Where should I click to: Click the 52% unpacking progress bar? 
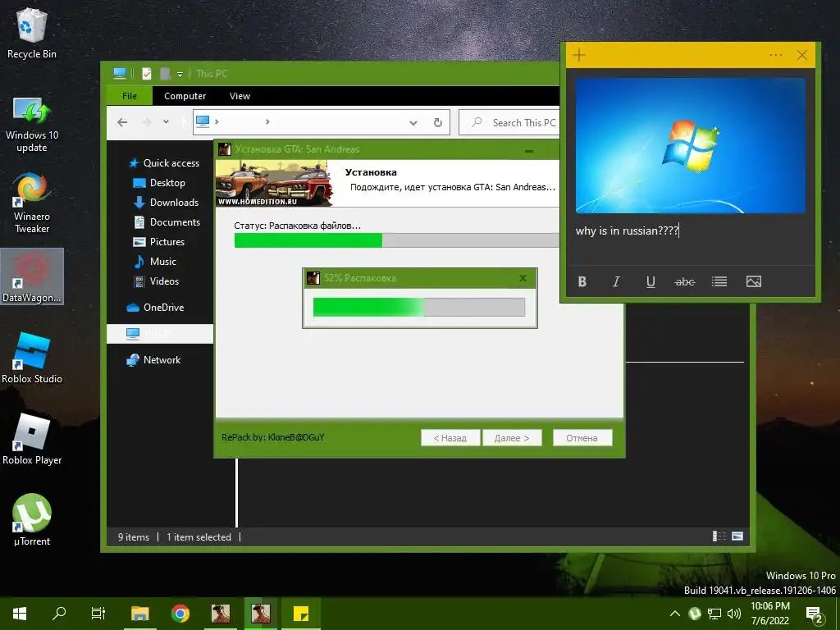(419, 308)
